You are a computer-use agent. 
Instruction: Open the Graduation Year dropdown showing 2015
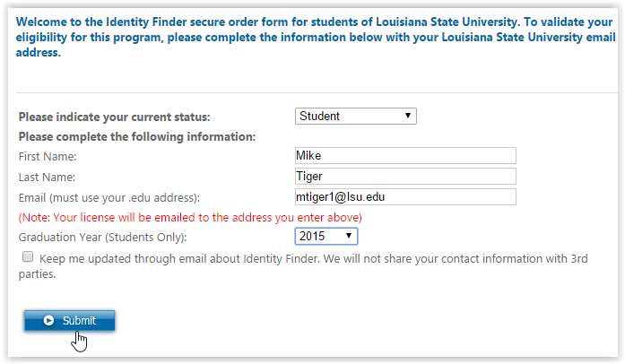(x=326, y=236)
